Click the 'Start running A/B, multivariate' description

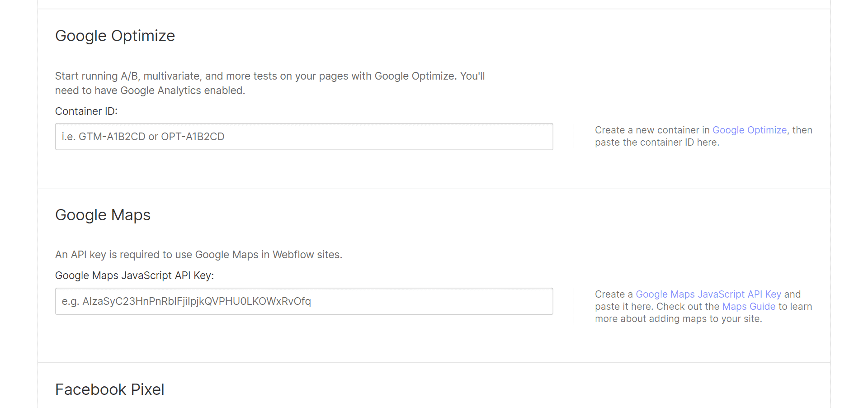pos(270,83)
